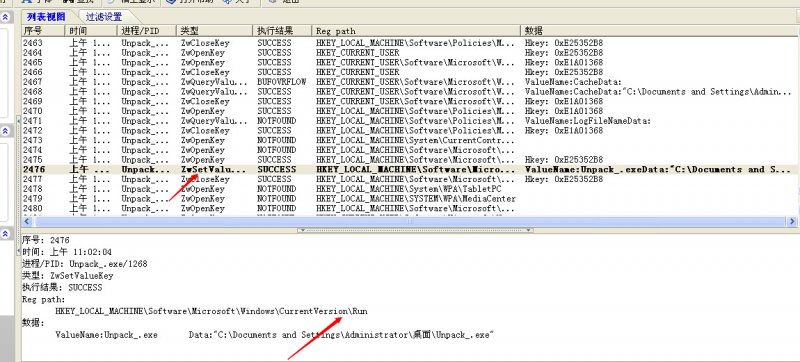Click HKEY_LOCAL_MACHINE\System\WPA\TabletPC path
The height and width of the screenshot is (362, 800).
point(408,189)
